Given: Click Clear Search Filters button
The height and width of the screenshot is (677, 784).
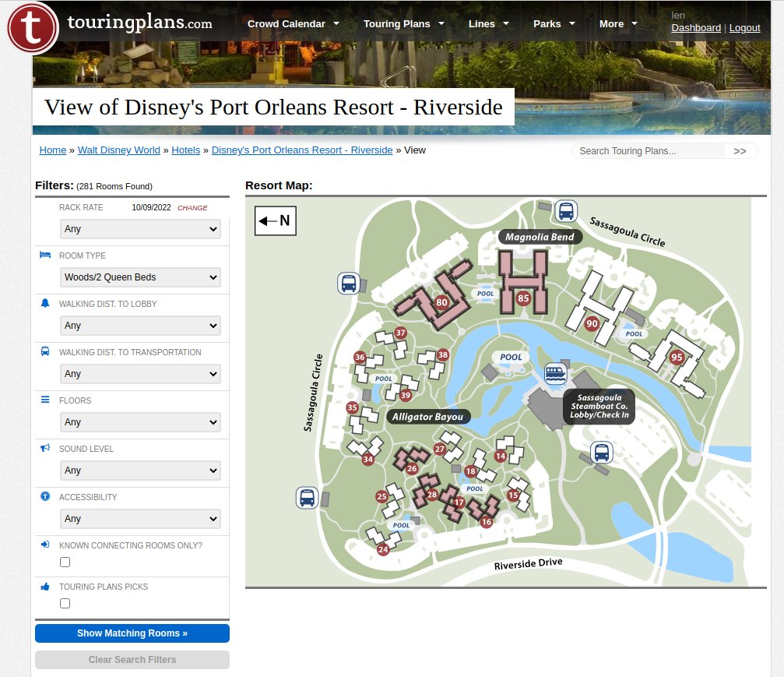Looking at the screenshot, I should click(132, 660).
